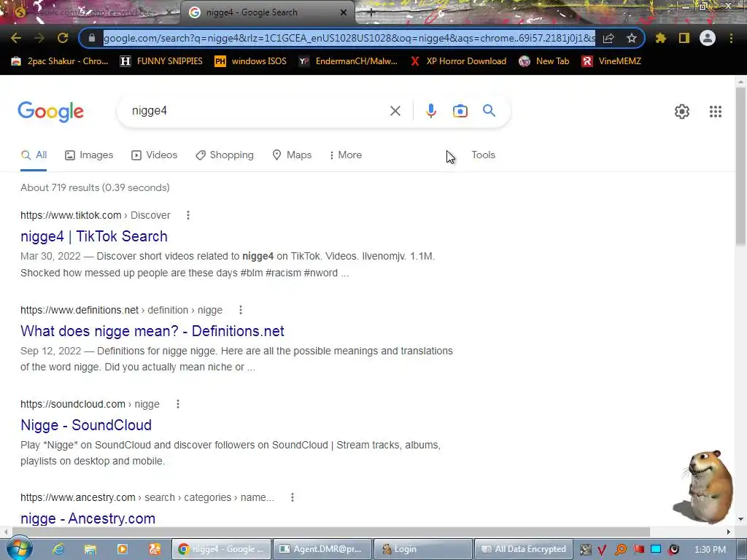
Task: Switch to Maps results tab
Action: pos(292,155)
